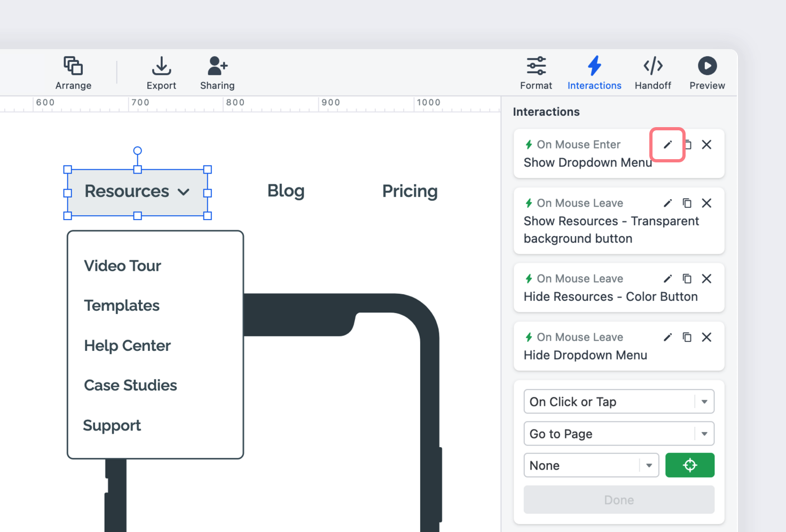Open Handoff code view
Screen dimensions: 786x532
click(x=653, y=73)
